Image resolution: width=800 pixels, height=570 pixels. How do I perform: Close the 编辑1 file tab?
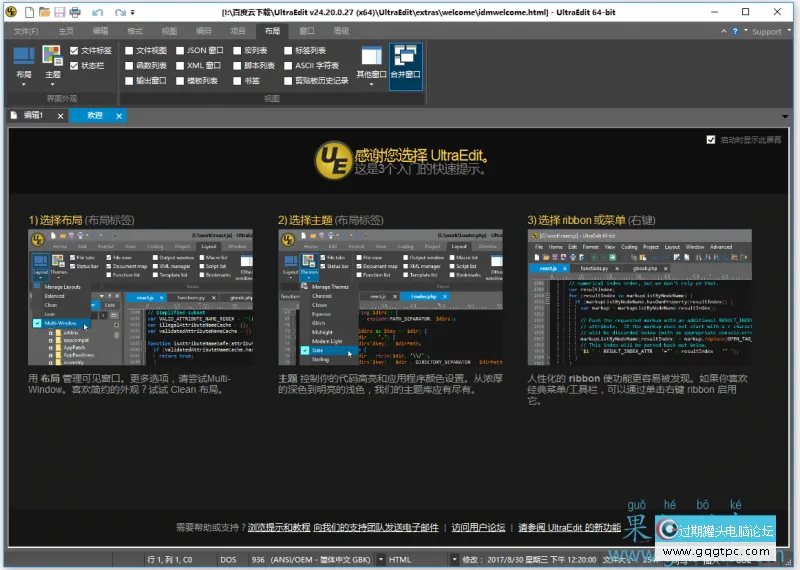(x=60, y=116)
